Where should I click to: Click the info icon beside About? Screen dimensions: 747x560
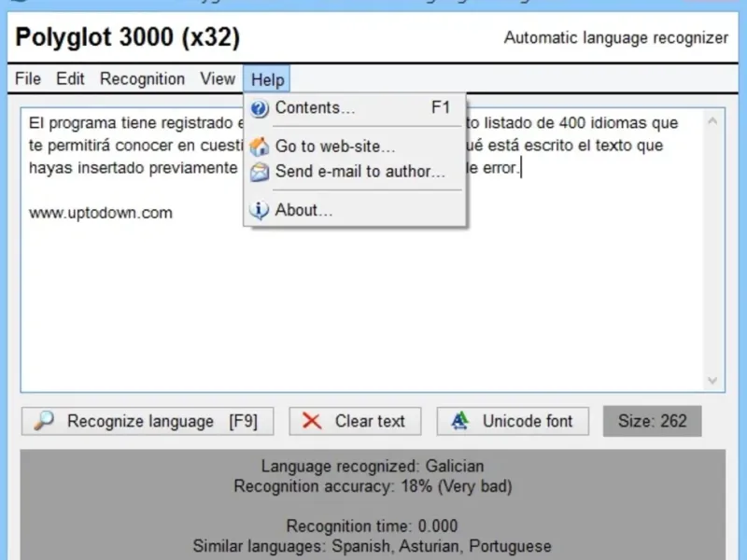pyautogui.click(x=260, y=211)
